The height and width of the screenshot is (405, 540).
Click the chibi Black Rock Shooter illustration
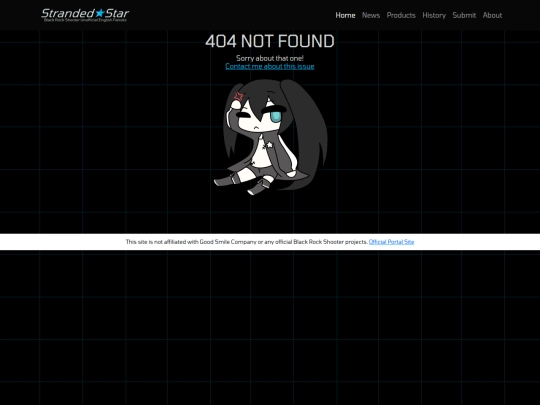(270, 137)
